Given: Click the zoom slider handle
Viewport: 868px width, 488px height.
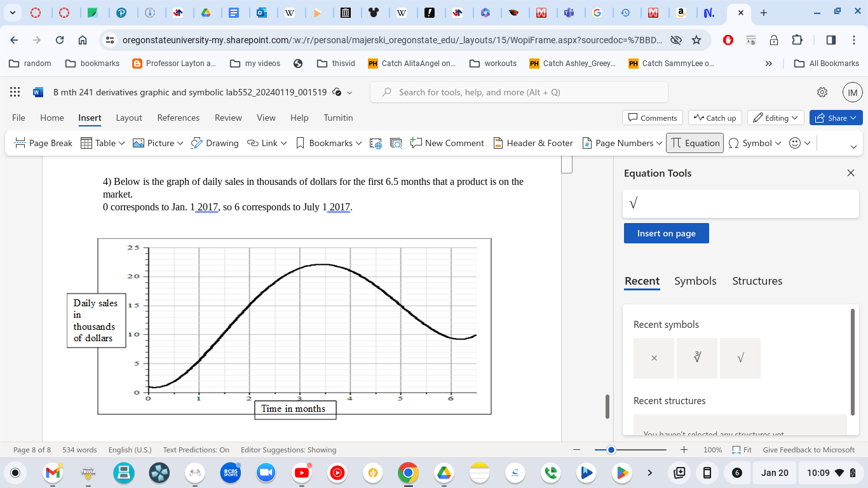Looking at the screenshot, I should [611, 450].
